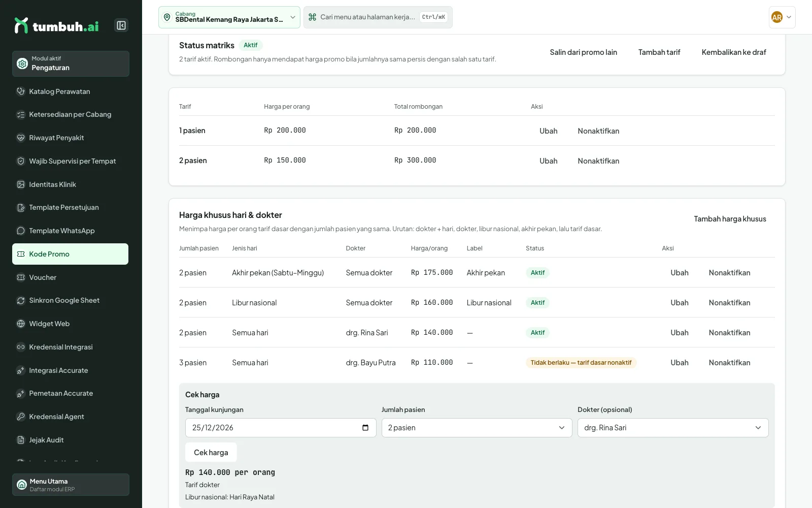Screen dimensions: 812x508
Task: Open Widget Web menu item
Action: (70, 324)
